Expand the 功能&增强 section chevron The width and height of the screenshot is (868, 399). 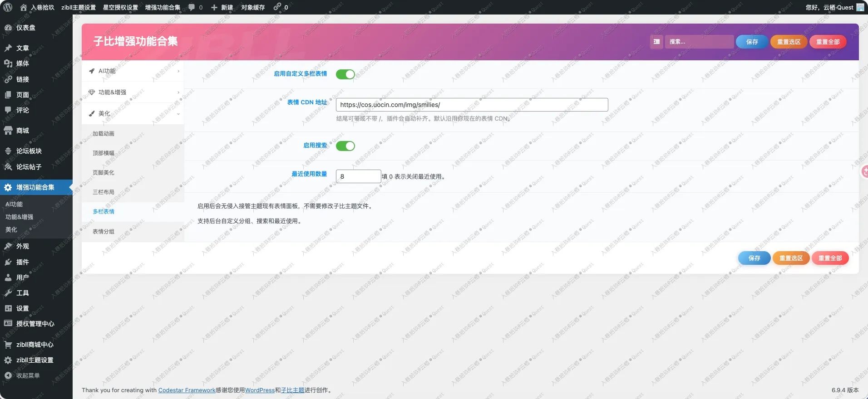click(178, 92)
